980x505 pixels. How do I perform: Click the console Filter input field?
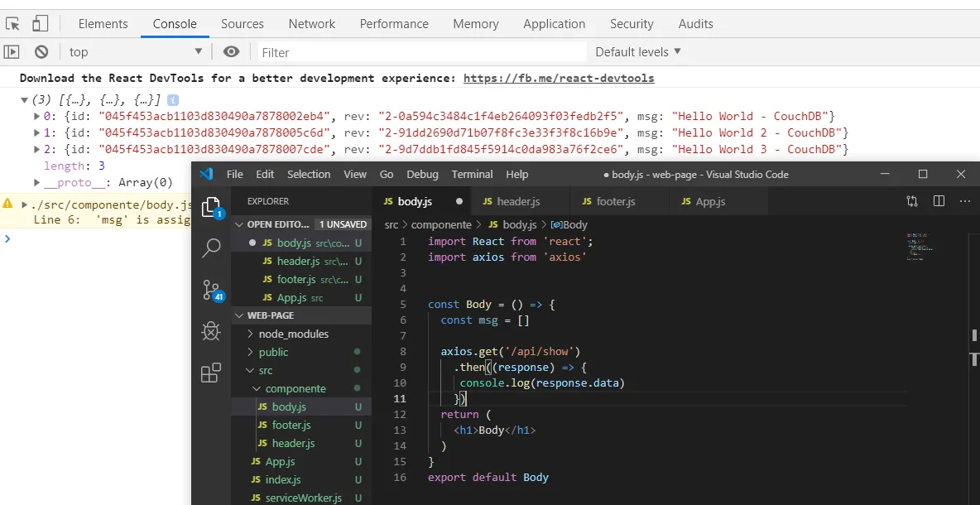click(422, 52)
